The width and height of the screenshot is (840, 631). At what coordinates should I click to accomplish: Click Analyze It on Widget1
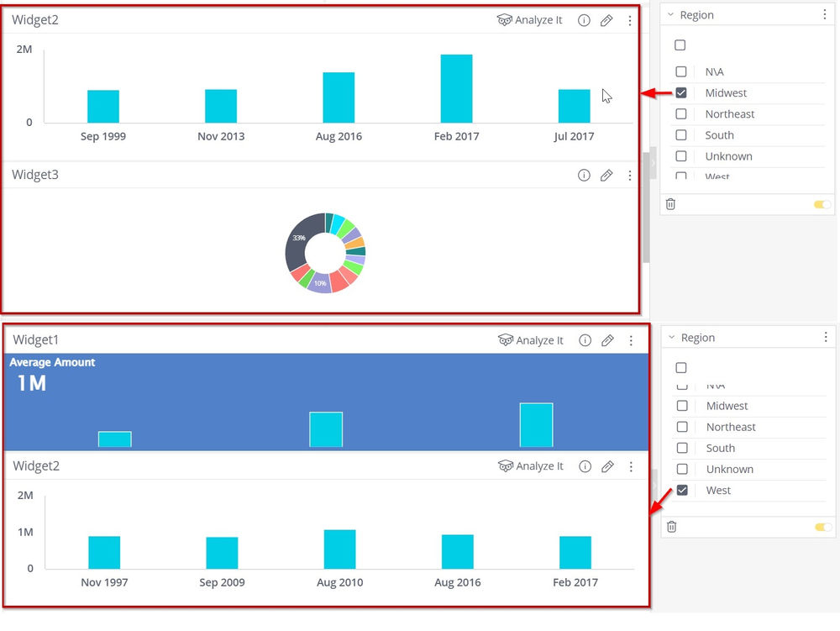point(531,340)
